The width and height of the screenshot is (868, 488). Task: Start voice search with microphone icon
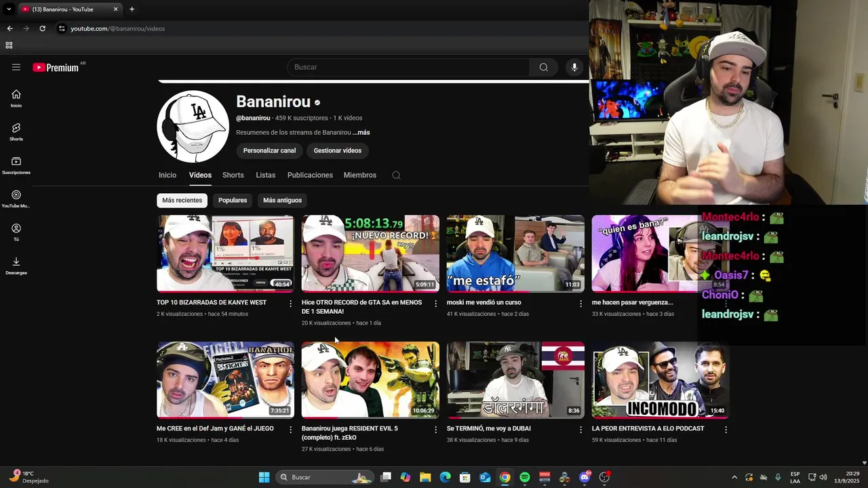click(x=574, y=67)
